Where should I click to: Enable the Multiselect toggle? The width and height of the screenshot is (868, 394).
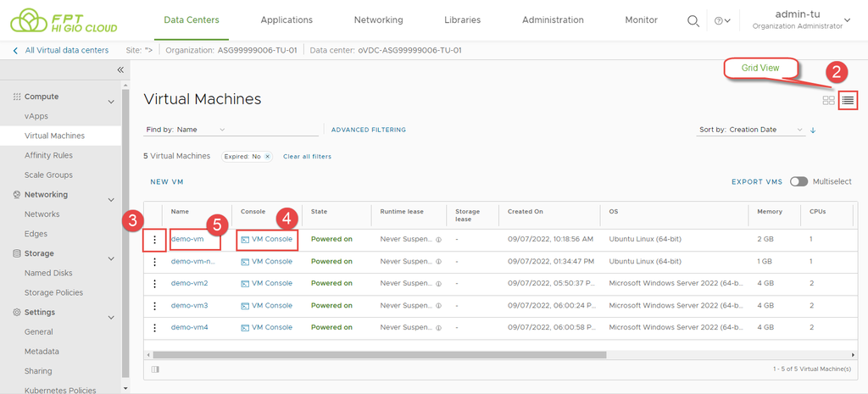tap(798, 181)
